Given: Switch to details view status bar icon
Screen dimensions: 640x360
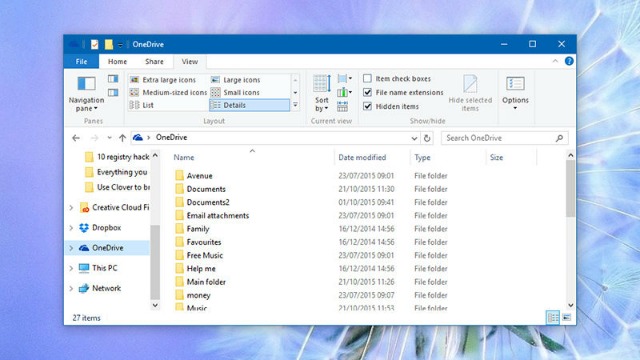Looking at the screenshot, I should tap(553, 318).
